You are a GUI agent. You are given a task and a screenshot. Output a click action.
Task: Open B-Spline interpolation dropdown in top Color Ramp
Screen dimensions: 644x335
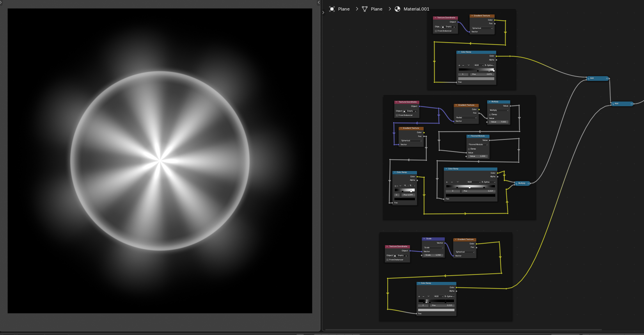pyautogui.click(x=489, y=65)
